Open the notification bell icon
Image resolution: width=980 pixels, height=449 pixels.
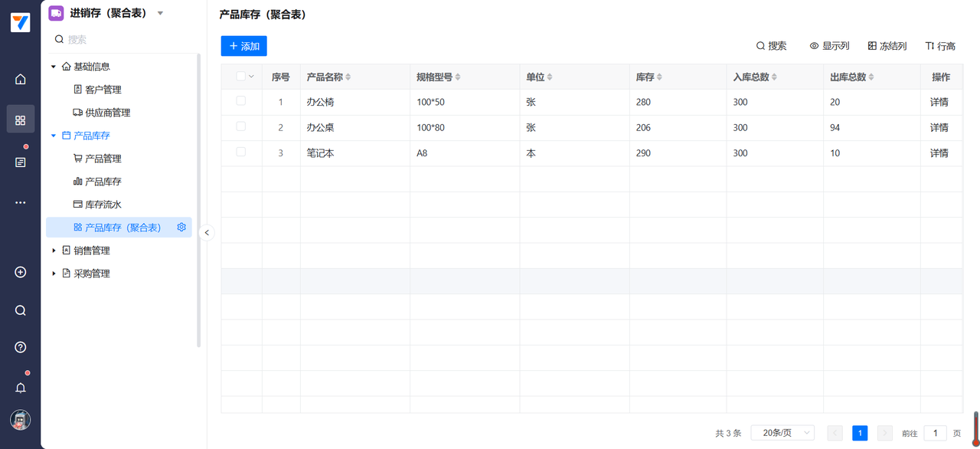(21, 388)
